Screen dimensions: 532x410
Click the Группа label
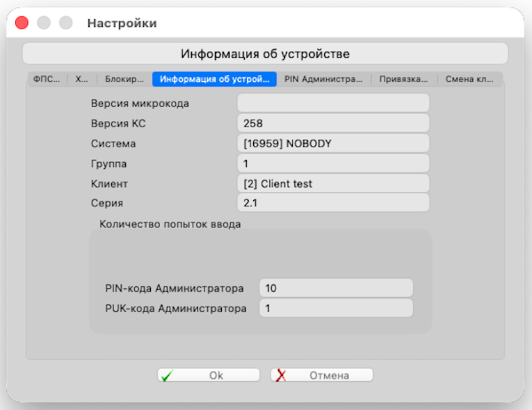pyautogui.click(x=108, y=164)
